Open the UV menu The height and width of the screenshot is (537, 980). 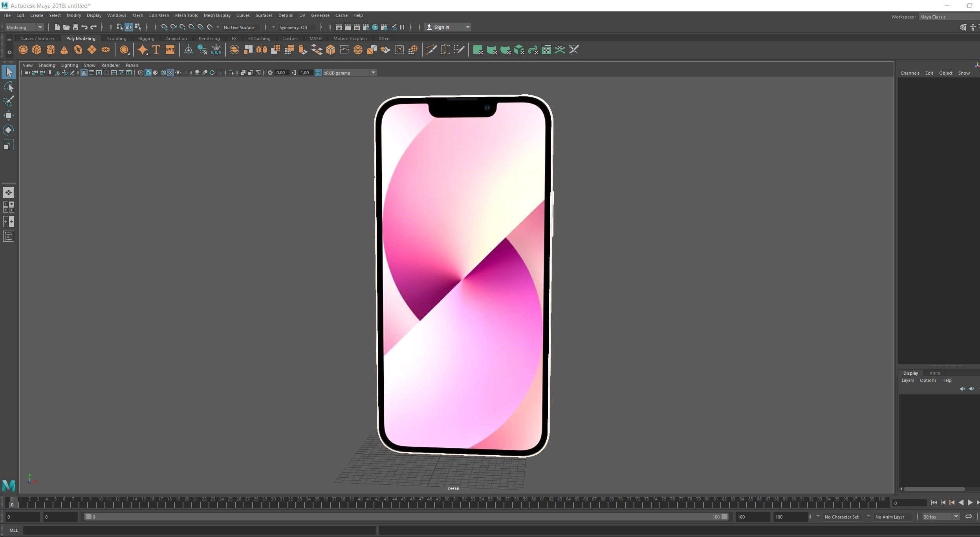pos(302,15)
